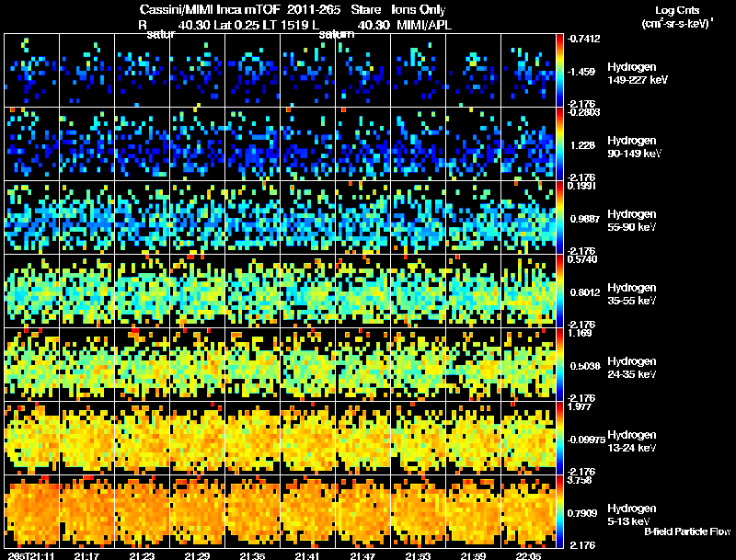Click the 22:05 time axis marker
The width and height of the screenshot is (736, 560).
tap(528, 555)
